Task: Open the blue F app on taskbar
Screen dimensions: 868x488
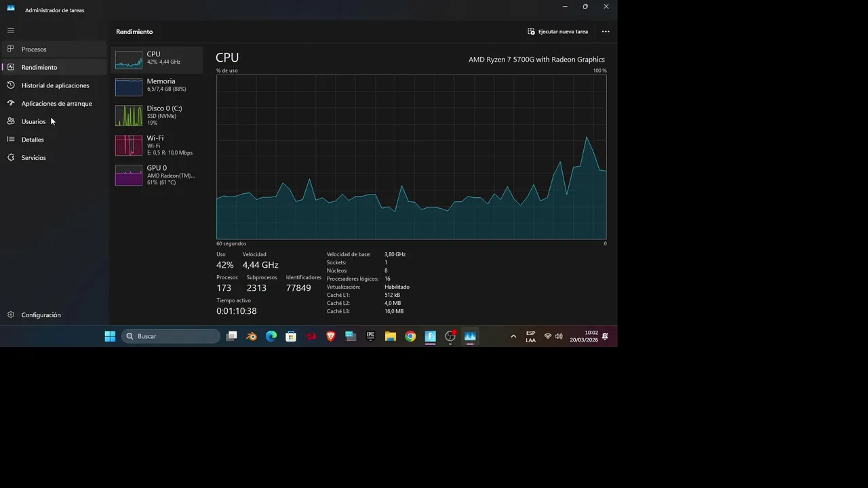Action: point(430,336)
